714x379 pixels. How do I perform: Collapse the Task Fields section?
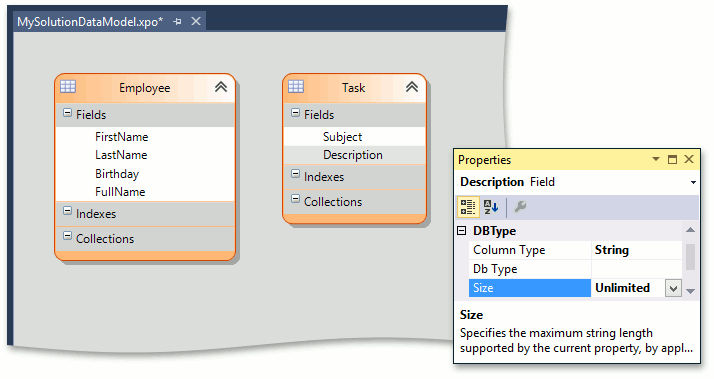[296, 113]
